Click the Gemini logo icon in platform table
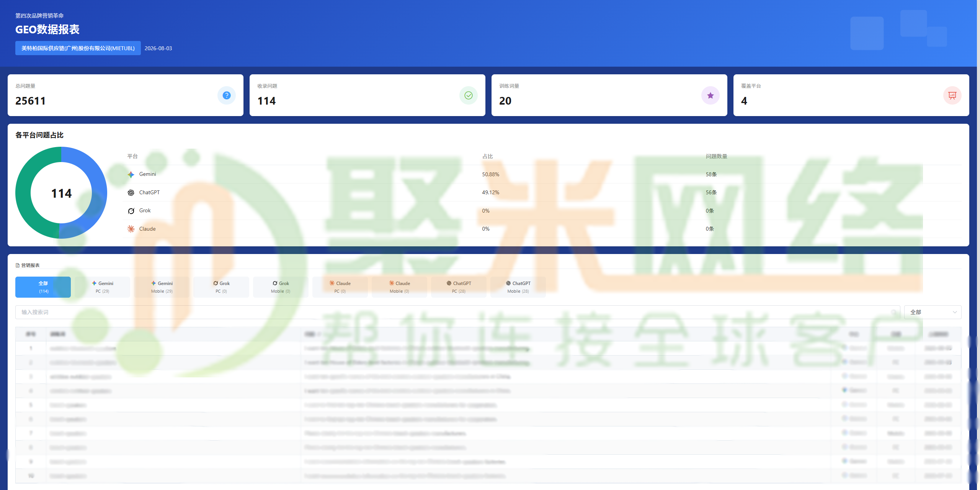Viewport: 980px width, 490px height. [x=131, y=174]
